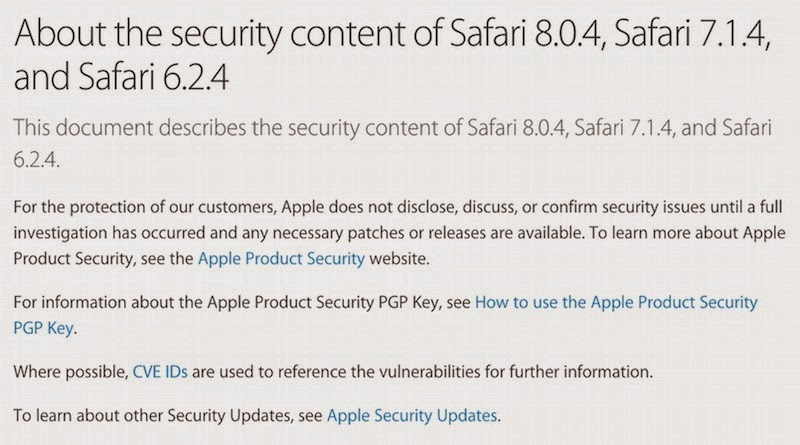The image size is (800, 445).
Task: Click 'are used to reference the vulnerabilities' text
Action: tap(335, 372)
